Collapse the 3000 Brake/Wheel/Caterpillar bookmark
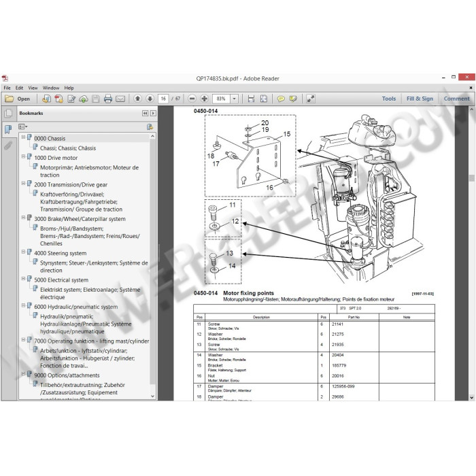The width and height of the screenshot is (476, 476). tap(23, 218)
